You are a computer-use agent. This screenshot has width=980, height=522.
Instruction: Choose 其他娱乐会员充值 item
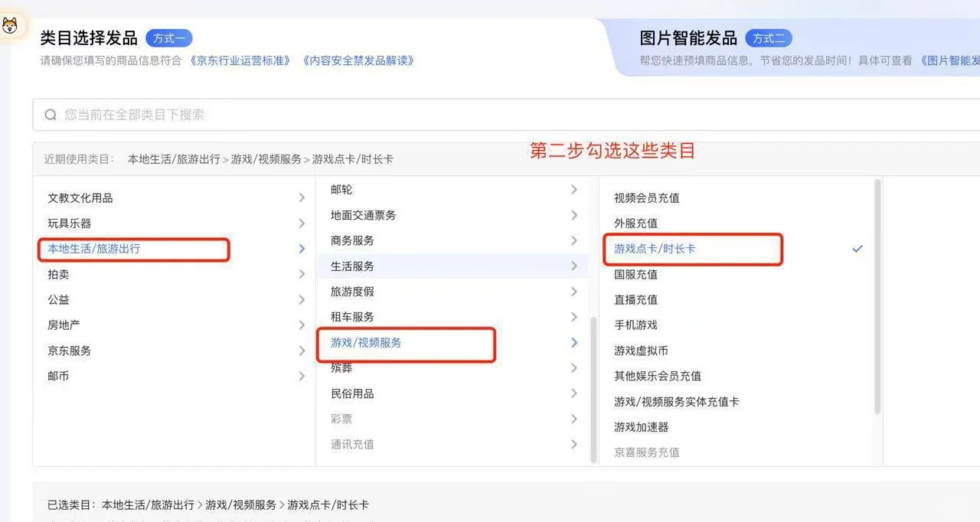(x=658, y=376)
